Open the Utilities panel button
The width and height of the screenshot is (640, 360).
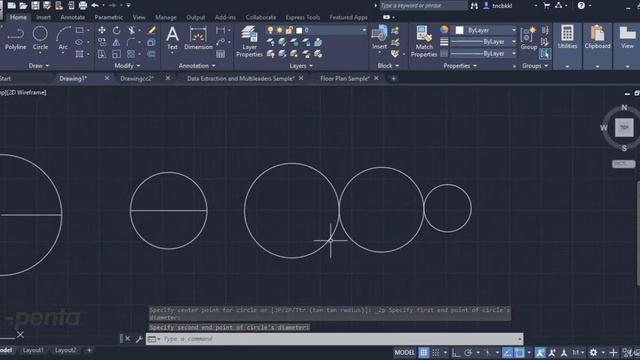pyautogui.click(x=567, y=46)
